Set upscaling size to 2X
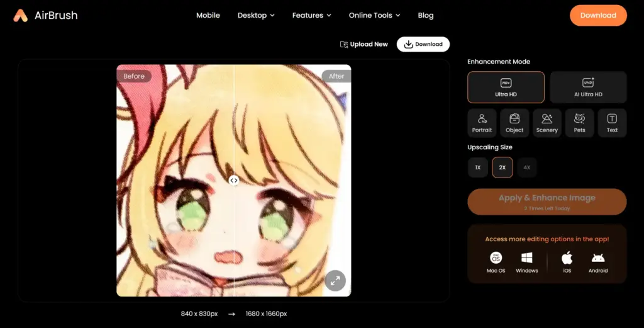 (502, 167)
